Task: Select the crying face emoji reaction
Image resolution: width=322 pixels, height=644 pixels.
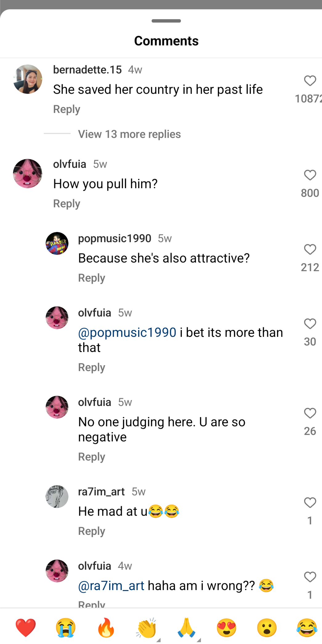Action: [x=66, y=627]
